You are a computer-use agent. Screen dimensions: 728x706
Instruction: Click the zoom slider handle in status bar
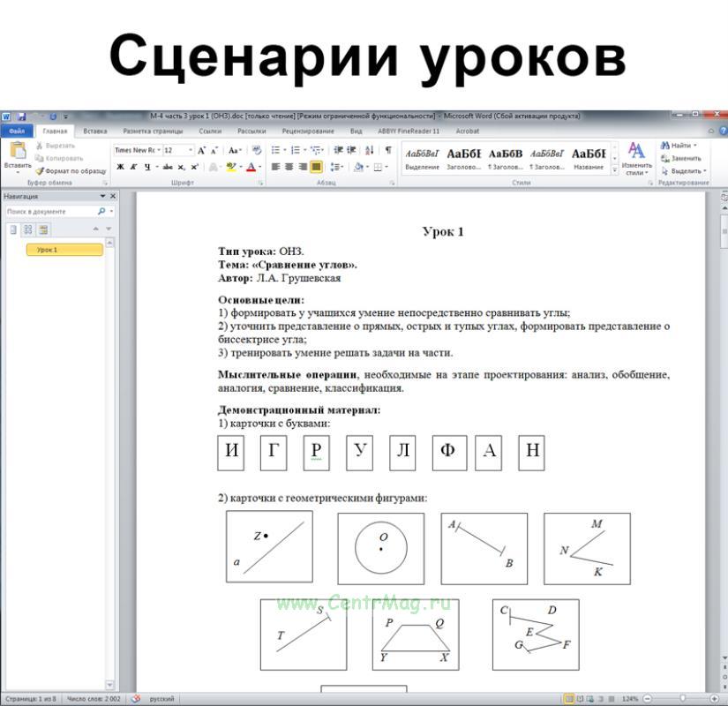(682, 699)
